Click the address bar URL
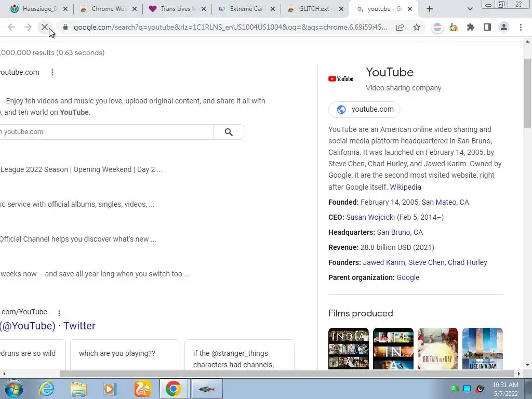The width and height of the screenshot is (532, 399). pos(230,27)
